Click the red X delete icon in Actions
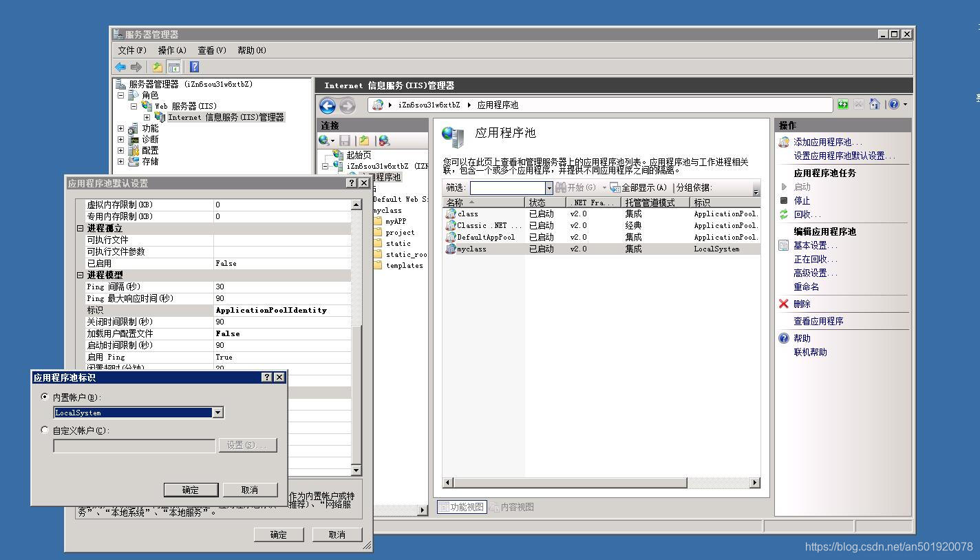The width and height of the screenshot is (980, 560). 784,304
